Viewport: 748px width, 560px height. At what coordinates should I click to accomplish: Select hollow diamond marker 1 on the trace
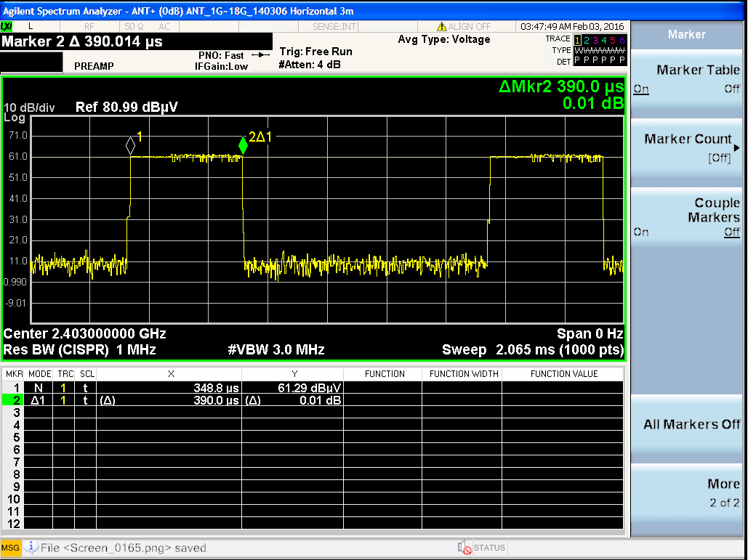(130, 145)
